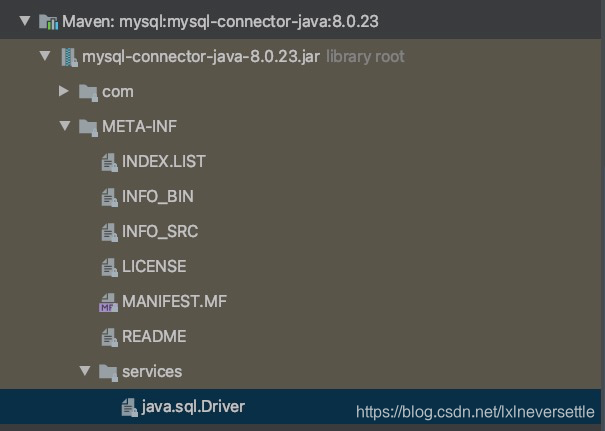Viewport: 605px width, 431px height.
Task: Select the INDEX.LIST file name
Action: pyautogui.click(x=164, y=161)
